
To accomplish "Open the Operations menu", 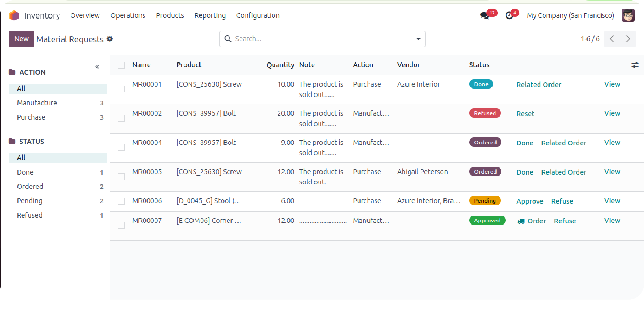I will click(128, 15).
